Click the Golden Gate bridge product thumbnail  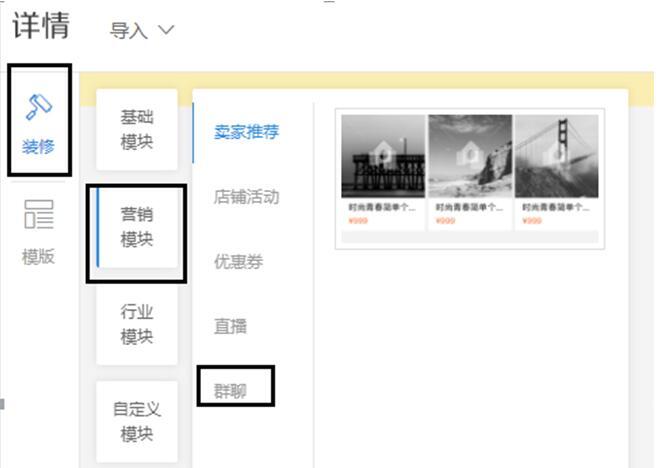point(556,156)
